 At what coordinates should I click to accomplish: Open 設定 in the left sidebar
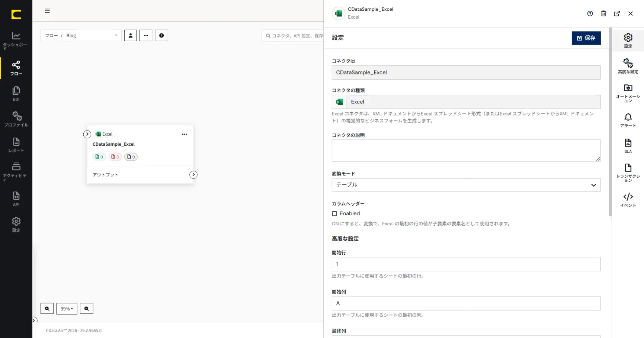pos(16,225)
